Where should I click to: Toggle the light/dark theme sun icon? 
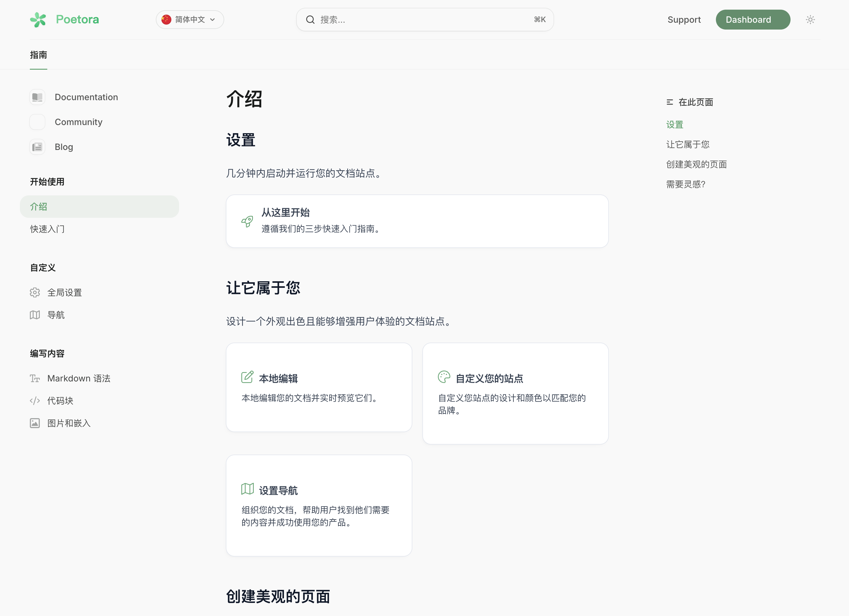[x=810, y=20]
